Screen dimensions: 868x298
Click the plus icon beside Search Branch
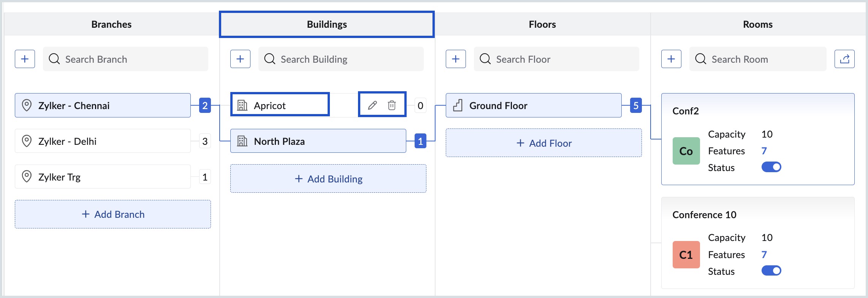click(25, 59)
